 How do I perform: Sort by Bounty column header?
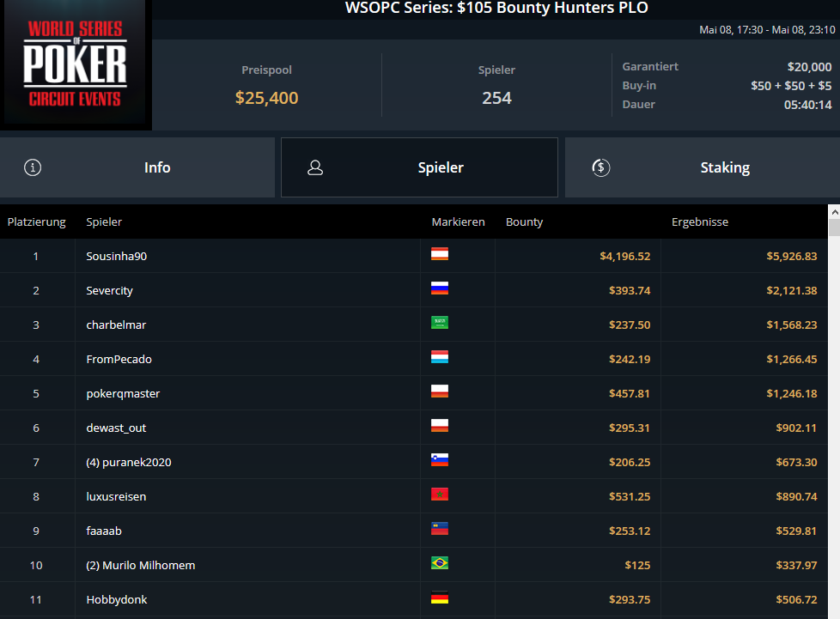pos(524,222)
